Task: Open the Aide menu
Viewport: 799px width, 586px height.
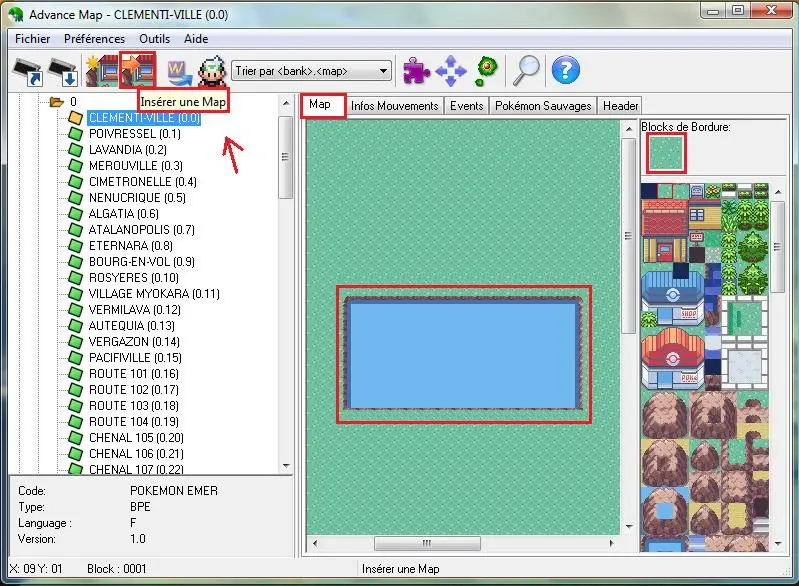Action: pyautogui.click(x=196, y=39)
